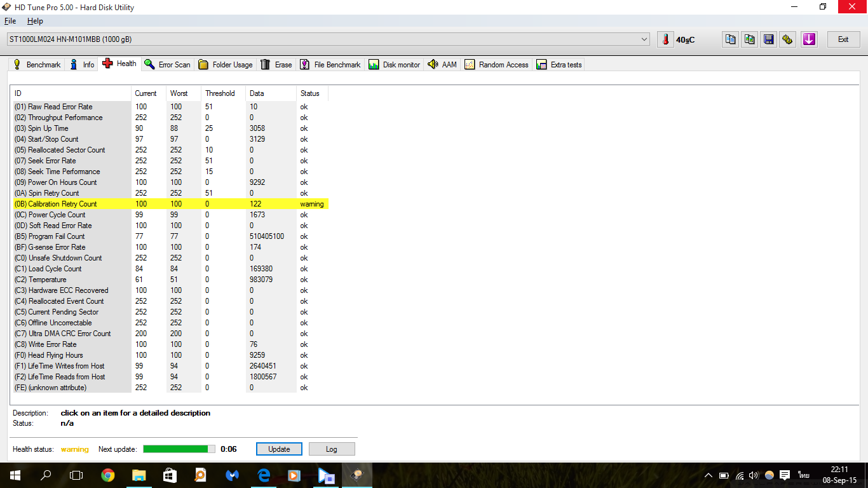Open options via the yellow tools icon
This screenshot has height=488, width=868.
pos(788,39)
